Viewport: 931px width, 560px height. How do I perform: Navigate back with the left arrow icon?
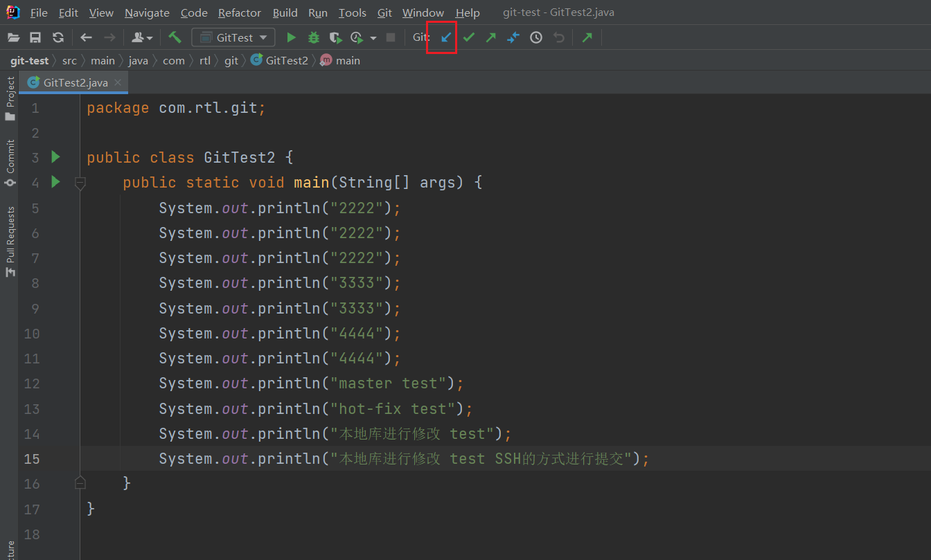[x=86, y=37]
